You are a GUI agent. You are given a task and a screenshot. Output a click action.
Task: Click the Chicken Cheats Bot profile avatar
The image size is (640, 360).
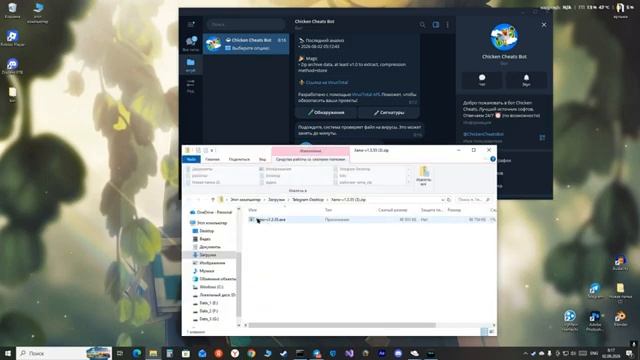[x=504, y=37]
